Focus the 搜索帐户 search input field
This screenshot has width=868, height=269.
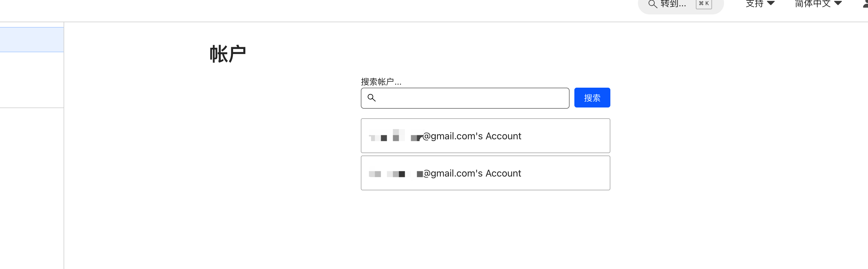point(472,98)
